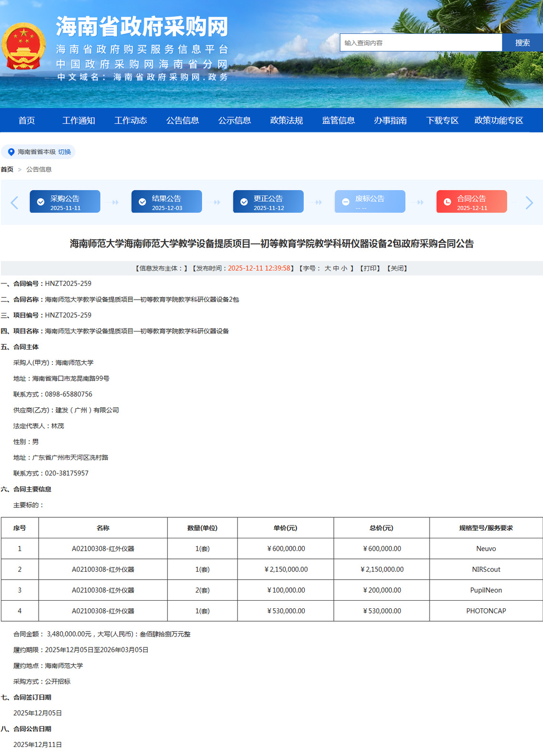Select the red 合同公告 step
Viewport: 543px width, 756px height.
471,202
